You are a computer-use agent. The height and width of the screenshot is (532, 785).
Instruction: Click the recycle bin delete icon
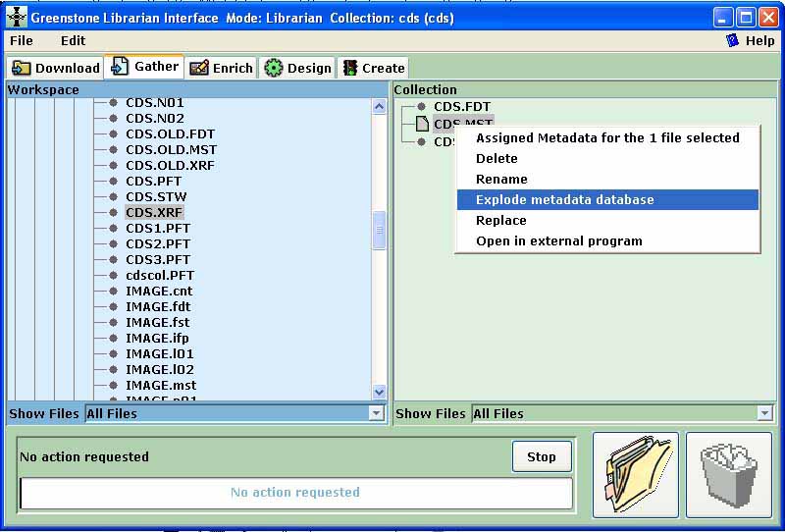pos(728,474)
